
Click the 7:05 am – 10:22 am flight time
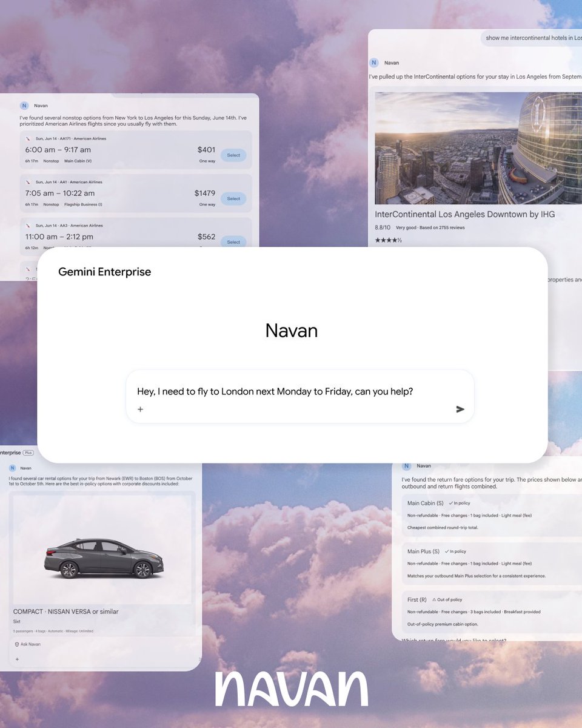60,193
